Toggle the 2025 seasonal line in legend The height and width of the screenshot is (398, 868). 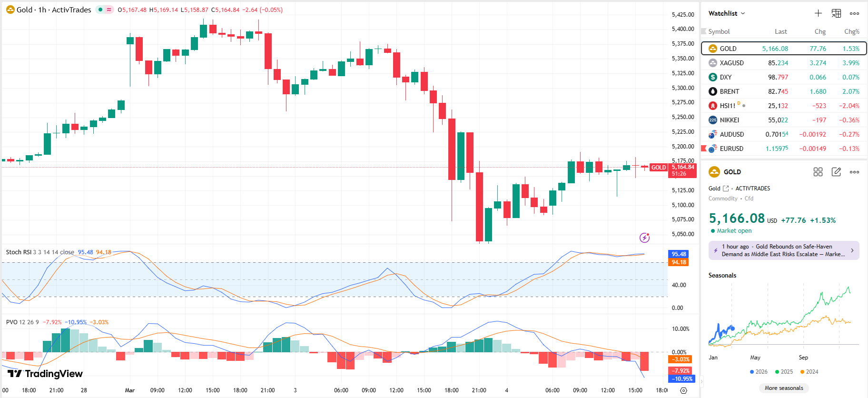coord(784,372)
